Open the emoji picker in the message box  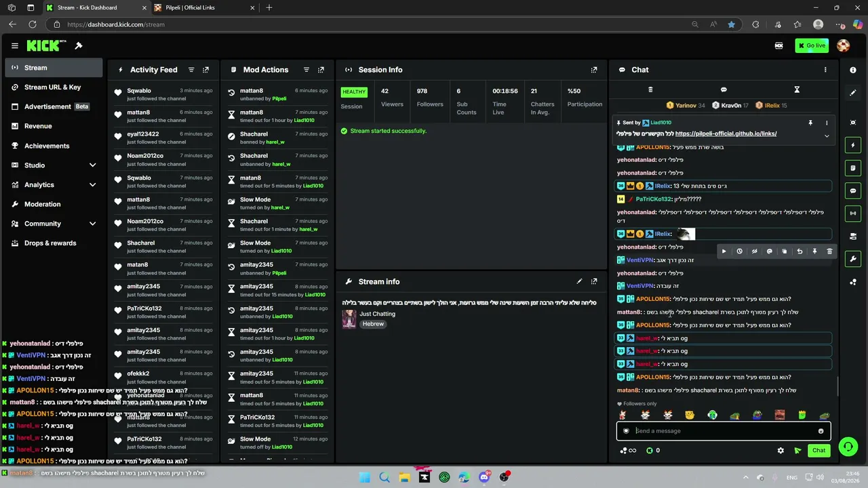pyautogui.click(x=821, y=431)
